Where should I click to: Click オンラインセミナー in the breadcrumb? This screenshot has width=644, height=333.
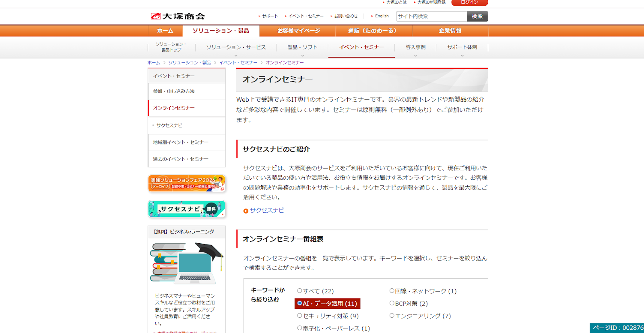point(285,63)
